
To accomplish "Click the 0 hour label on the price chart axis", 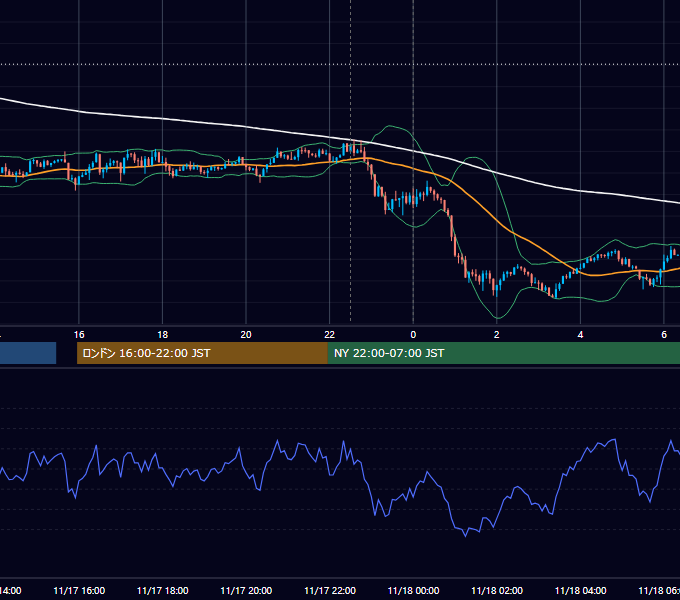I will tap(413, 335).
